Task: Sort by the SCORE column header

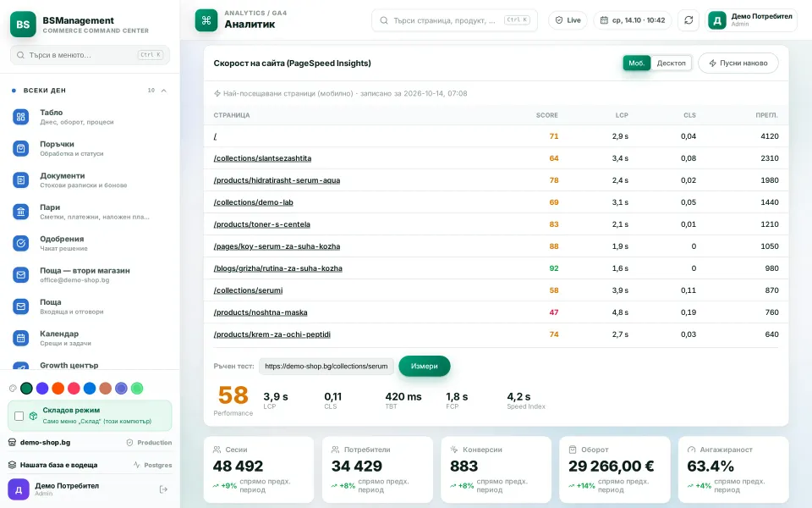Action: coord(547,115)
